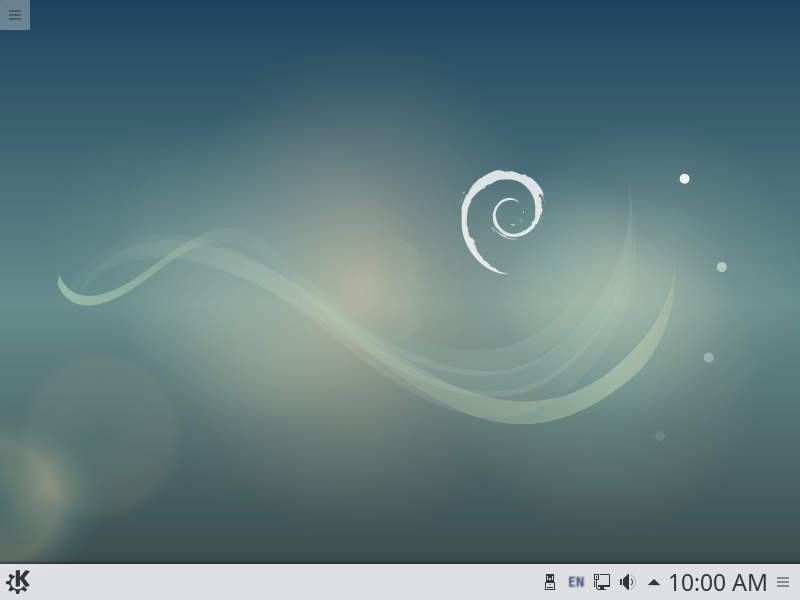The image size is (800, 600).
Task: Open the KDE application launcher
Action: pos(18,582)
